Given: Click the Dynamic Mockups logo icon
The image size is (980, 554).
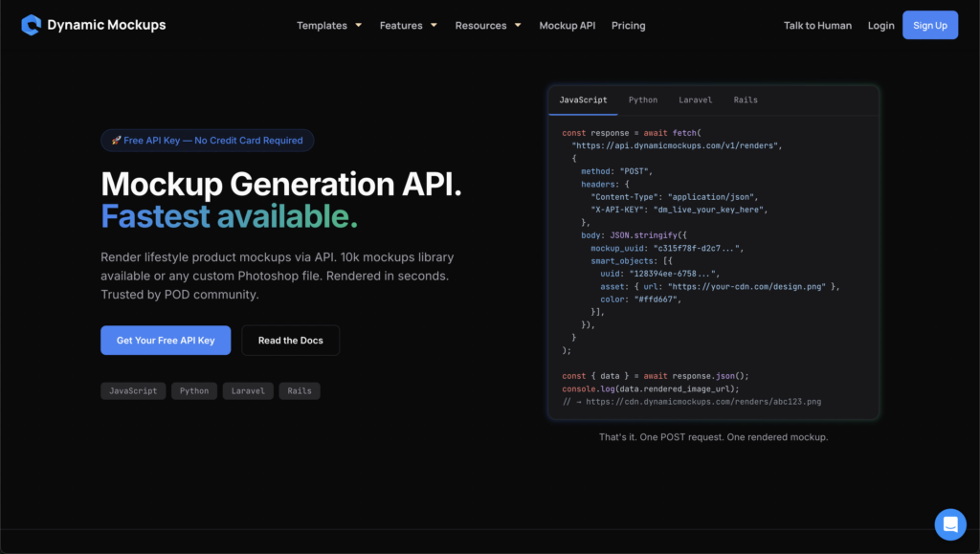Looking at the screenshot, I should pyautogui.click(x=31, y=25).
